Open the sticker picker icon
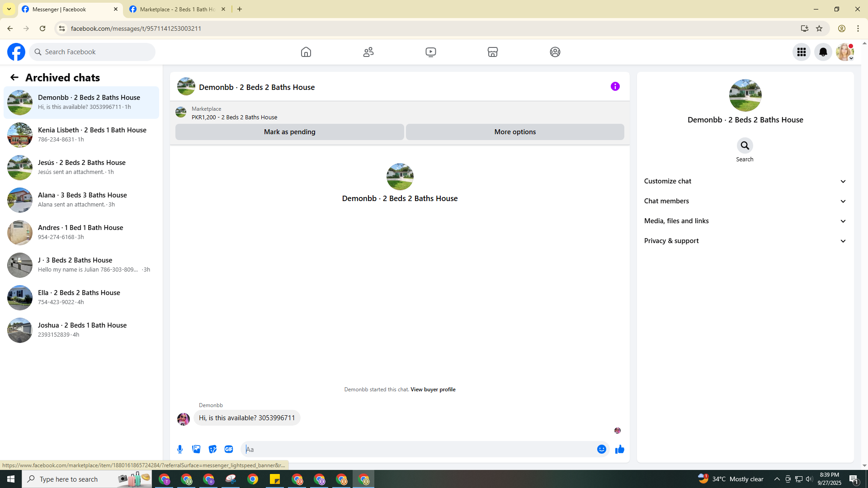 pos(212,449)
